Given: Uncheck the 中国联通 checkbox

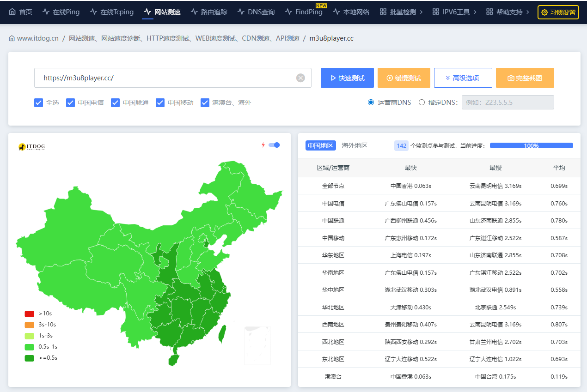Looking at the screenshot, I should point(116,103).
